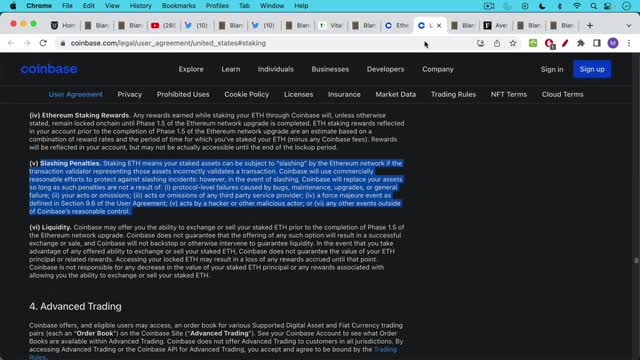Open Spotlight search
The height and width of the screenshot is (360, 640).
click(593, 6)
